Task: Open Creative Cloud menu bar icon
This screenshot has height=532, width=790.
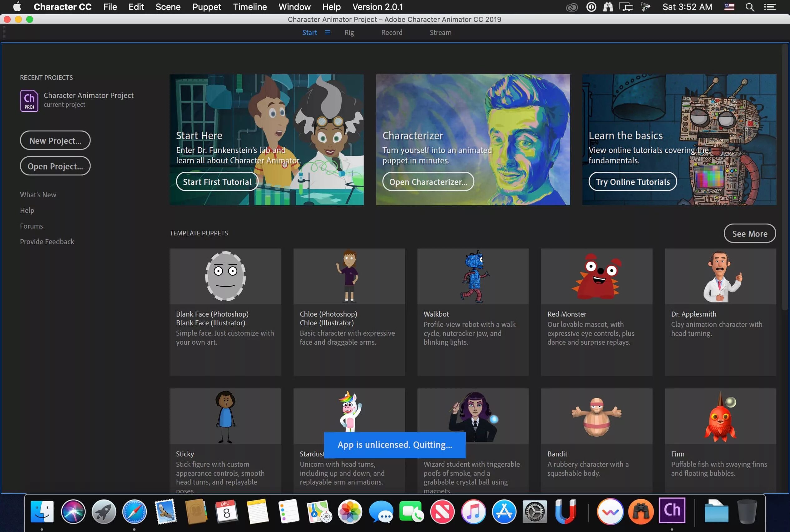Action: 572,7
